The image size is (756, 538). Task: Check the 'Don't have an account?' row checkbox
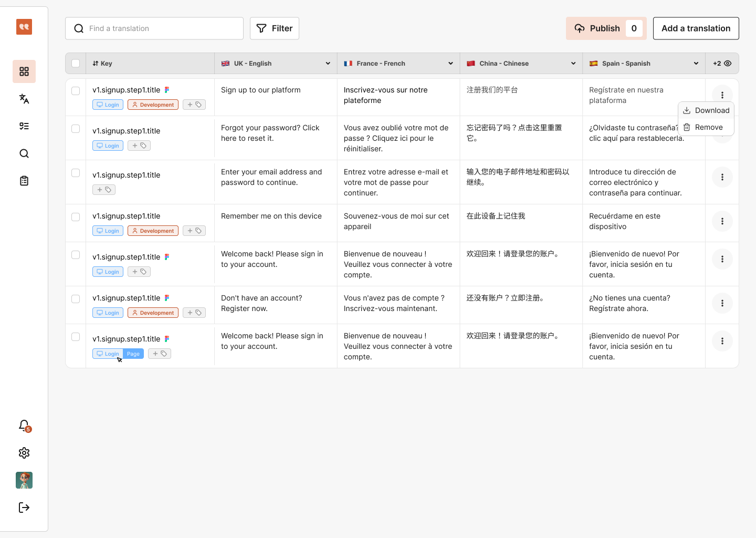(x=76, y=299)
